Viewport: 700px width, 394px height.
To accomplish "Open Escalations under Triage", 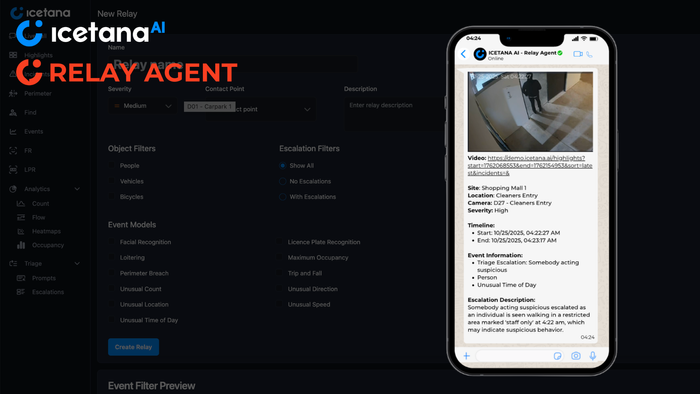I will 48,292.
